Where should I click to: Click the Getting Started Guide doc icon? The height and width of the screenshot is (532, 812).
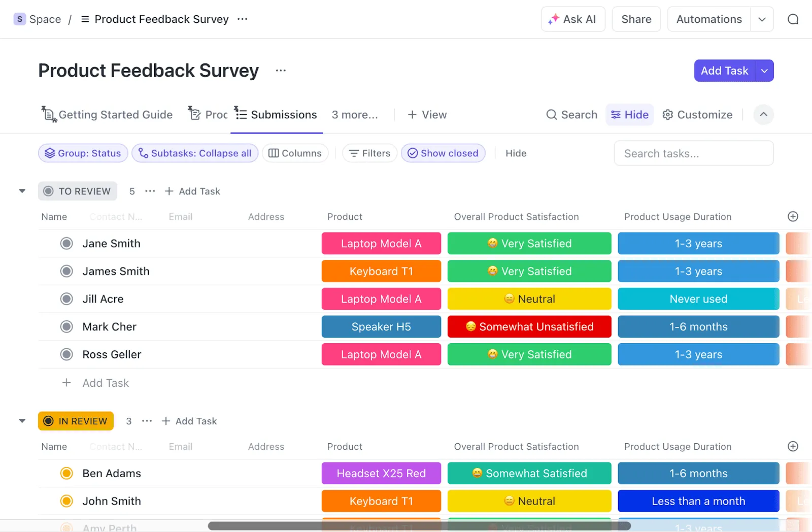[x=49, y=114]
